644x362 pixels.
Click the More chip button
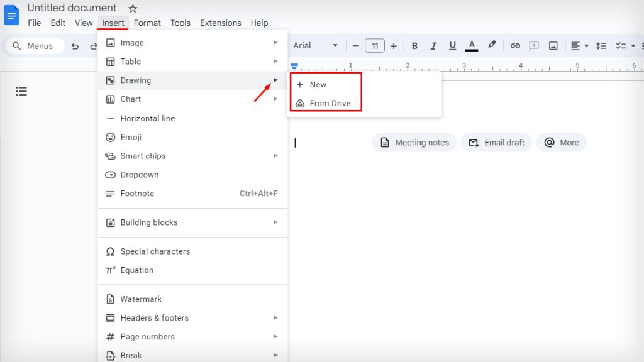click(x=562, y=143)
